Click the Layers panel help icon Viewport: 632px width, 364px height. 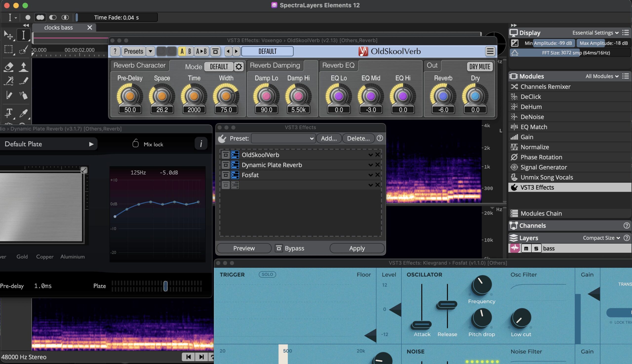click(627, 238)
